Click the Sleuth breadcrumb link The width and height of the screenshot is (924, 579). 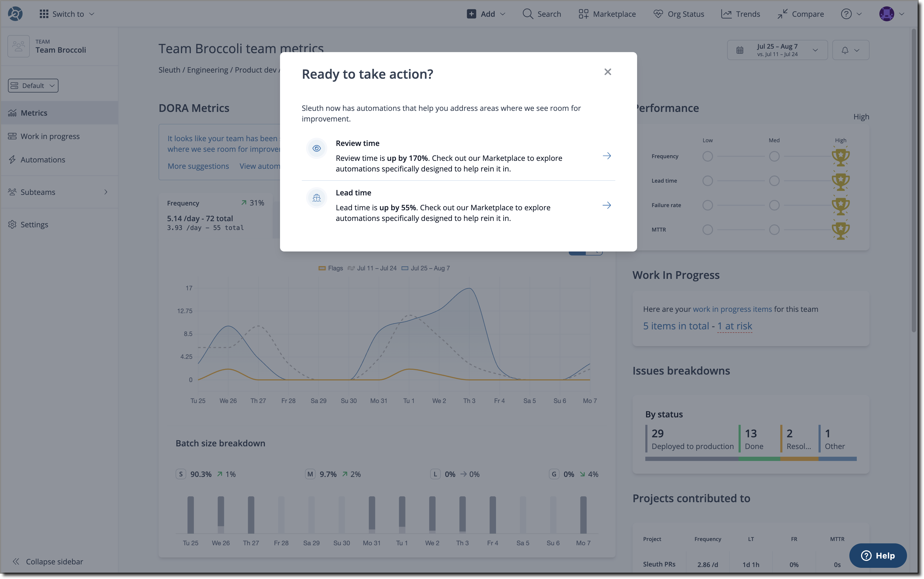[169, 70]
